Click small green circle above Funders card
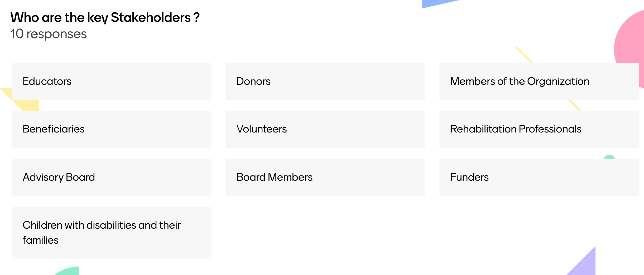Viewport: 644px width, 275px height. click(x=609, y=157)
